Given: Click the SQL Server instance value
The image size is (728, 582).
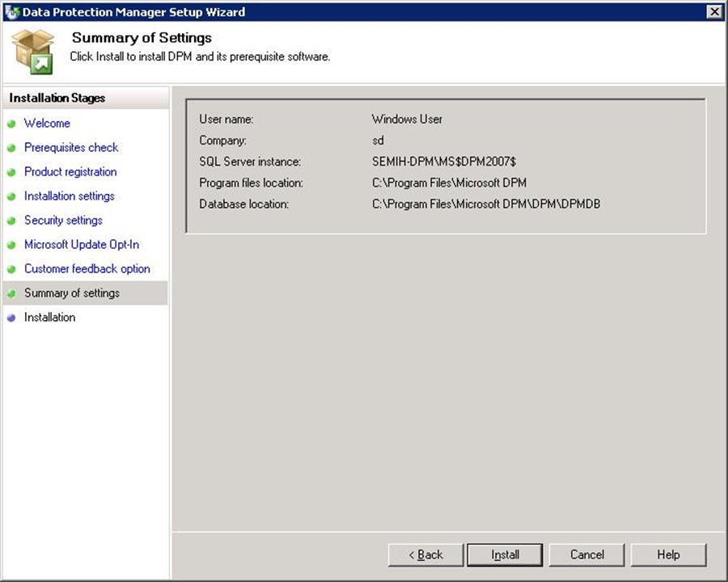Looking at the screenshot, I should point(442,162).
